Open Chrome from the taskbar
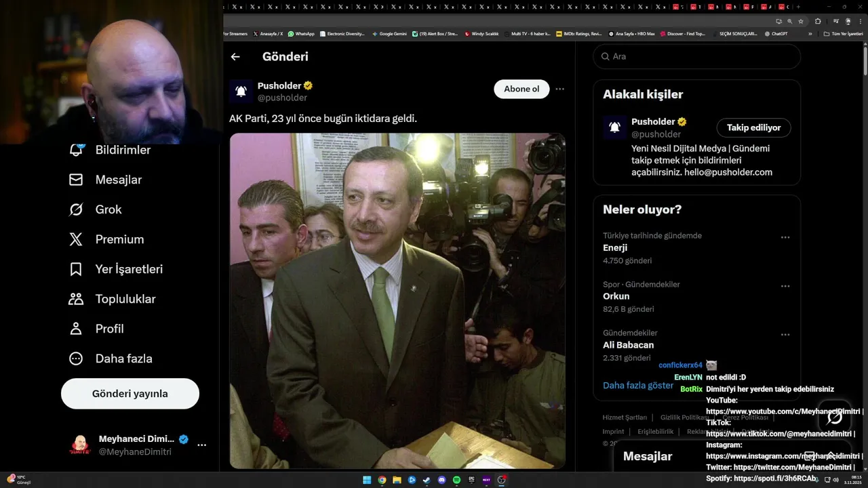 click(382, 480)
